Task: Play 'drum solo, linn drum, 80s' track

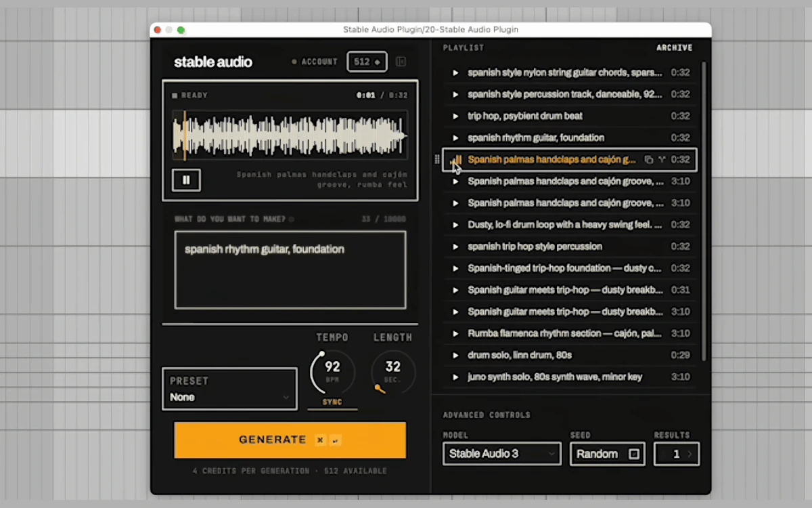Action: coord(455,355)
